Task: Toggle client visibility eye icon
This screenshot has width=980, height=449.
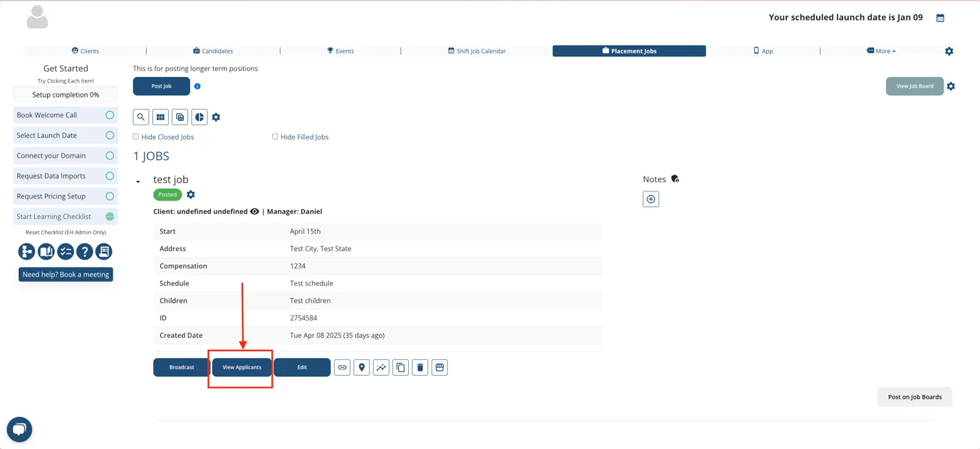Action: coord(254,211)
